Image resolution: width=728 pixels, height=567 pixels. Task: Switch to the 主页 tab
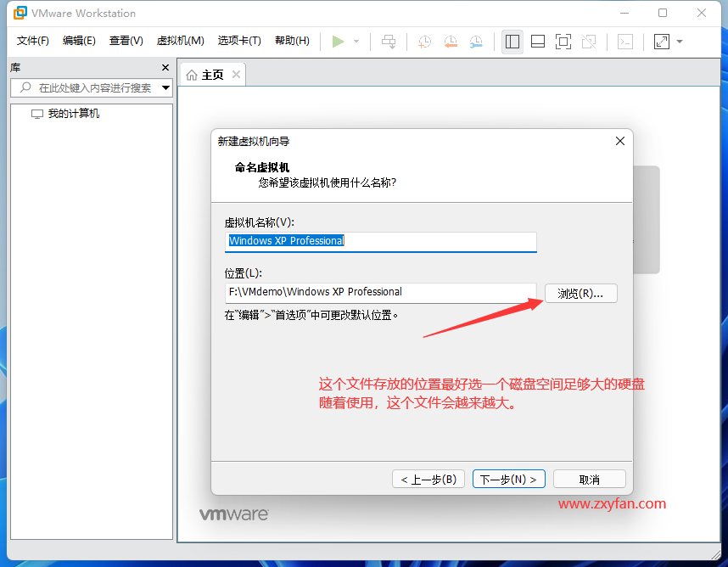tap(210, 74)
